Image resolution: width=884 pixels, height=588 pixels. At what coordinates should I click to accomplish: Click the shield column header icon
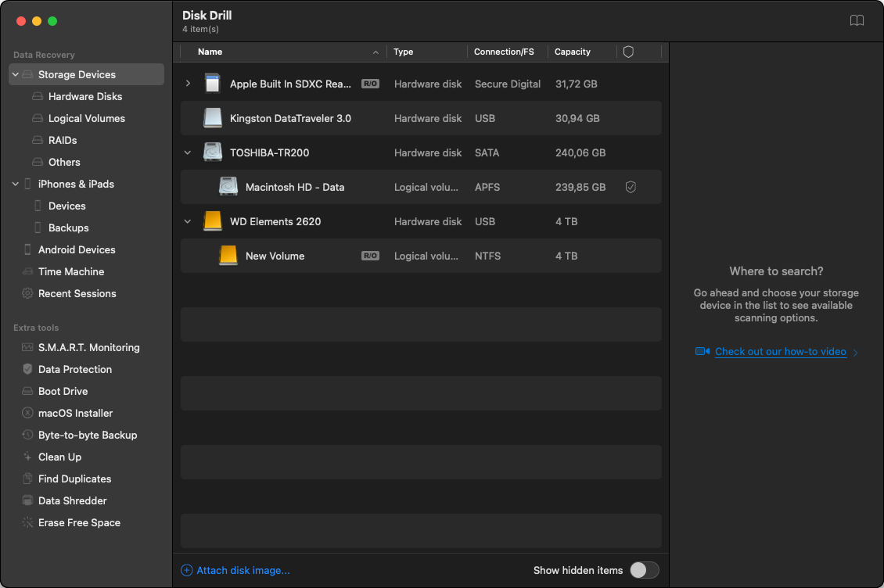point(628,52)
